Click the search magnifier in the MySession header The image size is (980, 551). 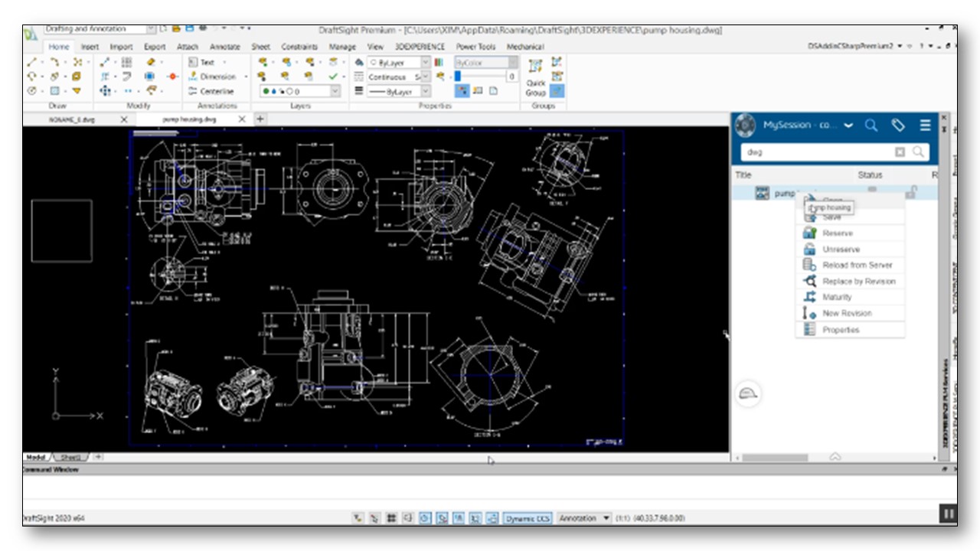click(x=871, y=126)
